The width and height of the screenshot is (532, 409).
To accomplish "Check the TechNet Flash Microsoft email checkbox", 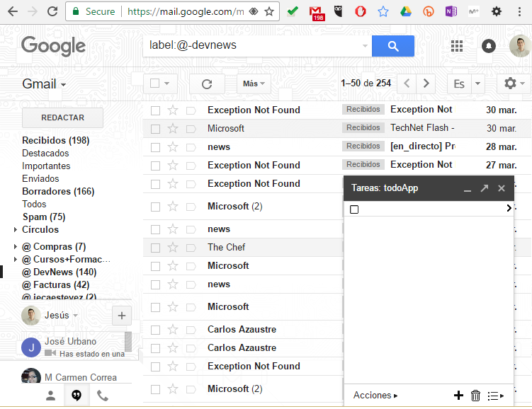I will 155,129.
